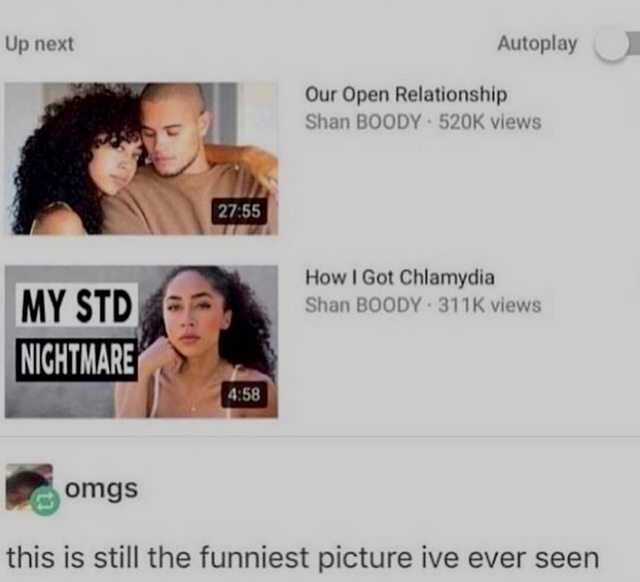Click the divider line below videos
Viewport: 640px width, 582px height.
[320, 436]
